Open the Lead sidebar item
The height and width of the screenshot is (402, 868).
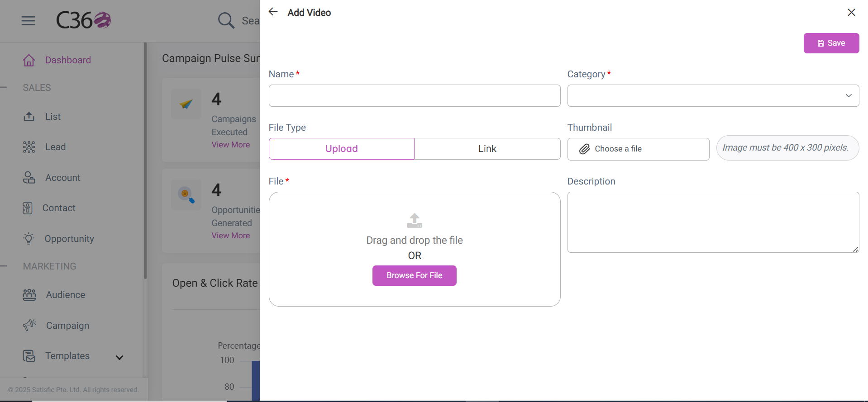pyautogui.click(x=55, y=147)
